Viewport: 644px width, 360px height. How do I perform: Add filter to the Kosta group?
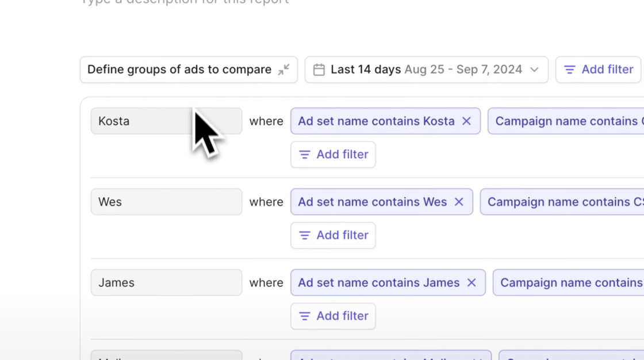[333, 155]
